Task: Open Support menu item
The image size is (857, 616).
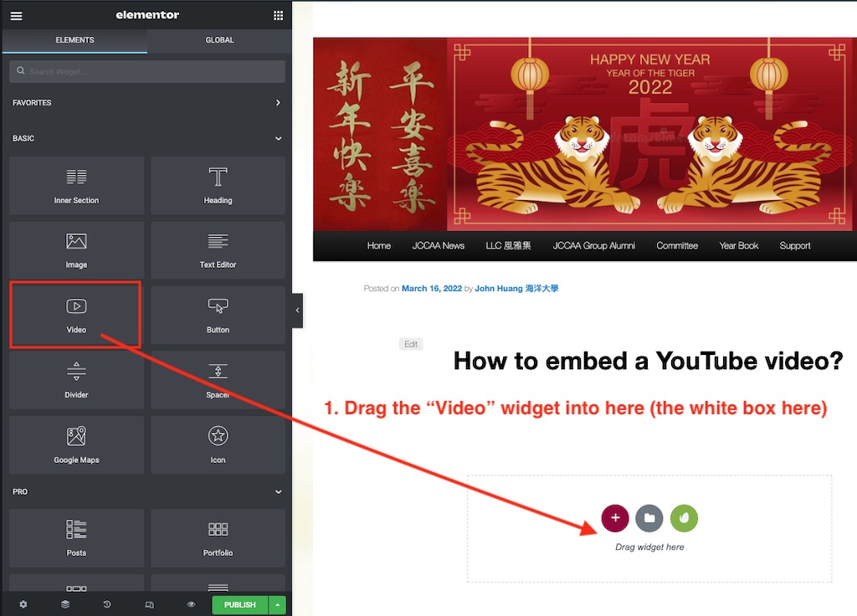Action: tap(795, 246)
